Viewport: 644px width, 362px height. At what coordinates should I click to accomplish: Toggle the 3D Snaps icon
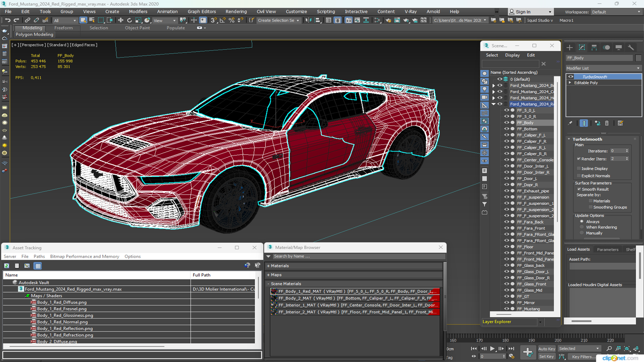point(214,20)
